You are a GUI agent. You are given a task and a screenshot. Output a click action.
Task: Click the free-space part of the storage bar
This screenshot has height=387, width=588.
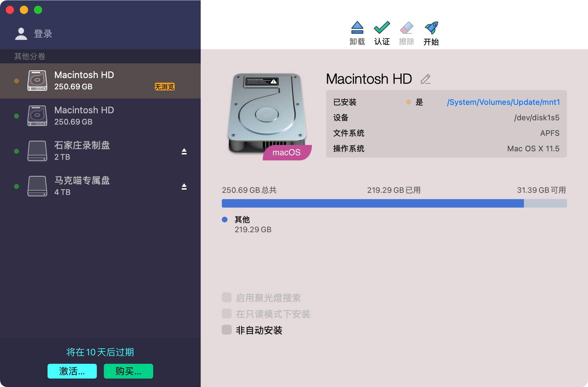pyautogui.click(x=545, y=203)
